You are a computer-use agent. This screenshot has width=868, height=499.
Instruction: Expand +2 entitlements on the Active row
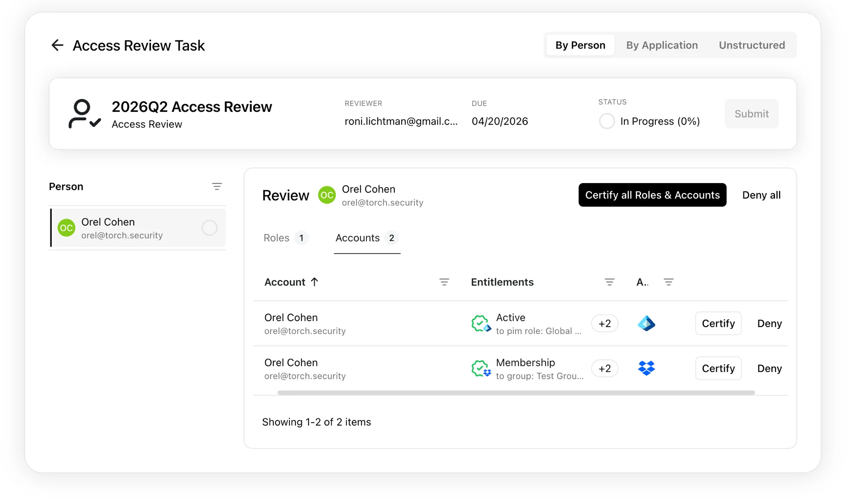605,324
